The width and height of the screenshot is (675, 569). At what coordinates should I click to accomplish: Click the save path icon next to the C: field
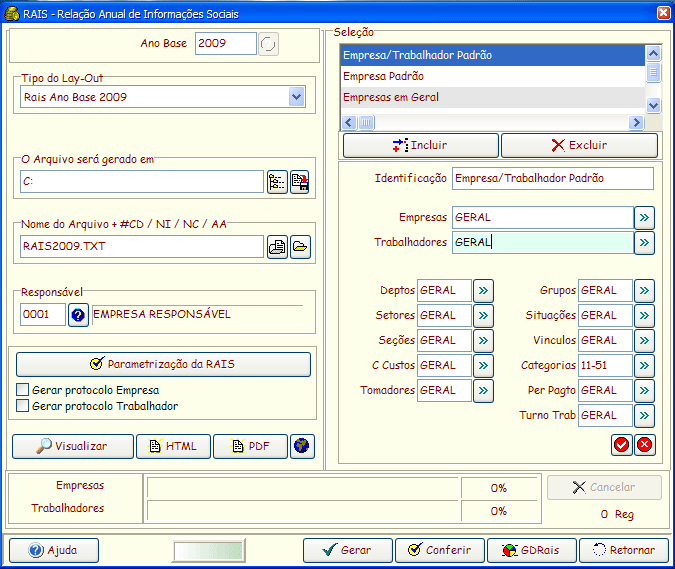pos(300,182)
